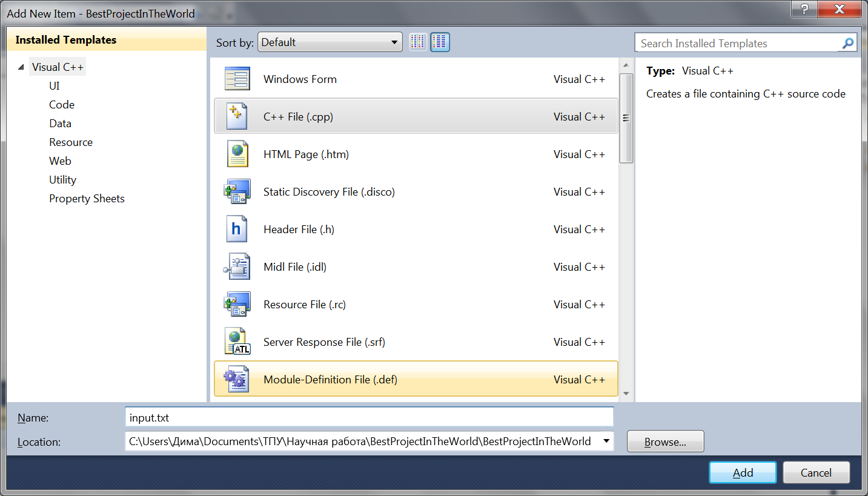The width and height of the screenshot is (868, 496).
Task: Select 'Module-Definition File (.def)' text
Action: click(x=330, y=380)
